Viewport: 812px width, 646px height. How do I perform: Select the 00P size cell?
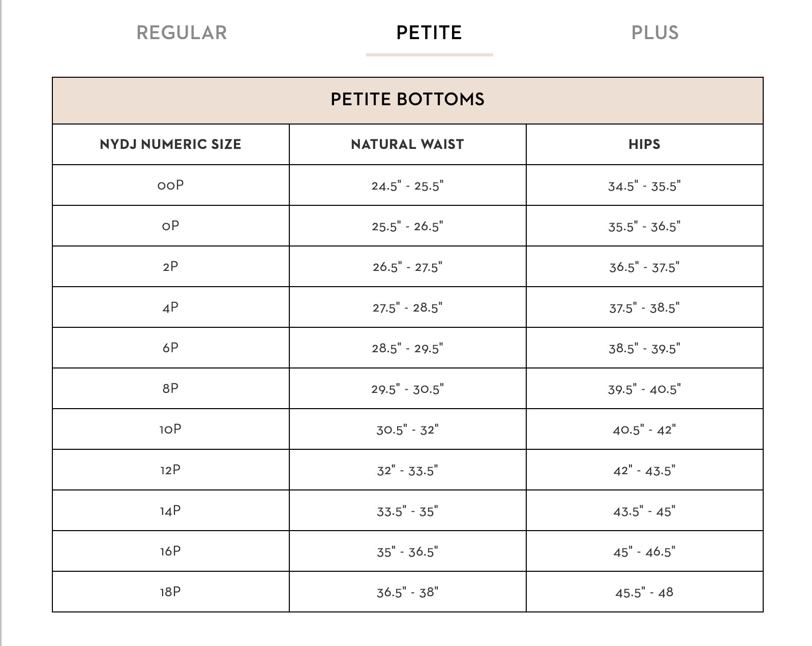point(170,186)
